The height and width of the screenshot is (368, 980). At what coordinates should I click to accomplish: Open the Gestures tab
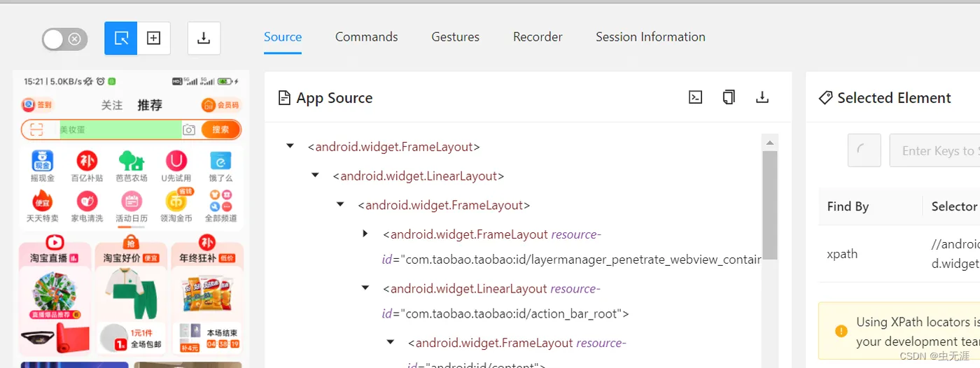pos(456,37)
